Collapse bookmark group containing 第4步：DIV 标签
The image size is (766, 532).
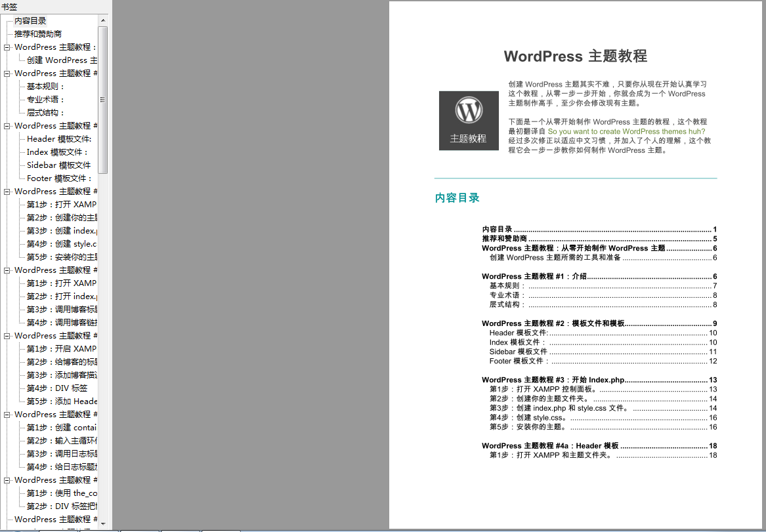(x=7, y=336)
